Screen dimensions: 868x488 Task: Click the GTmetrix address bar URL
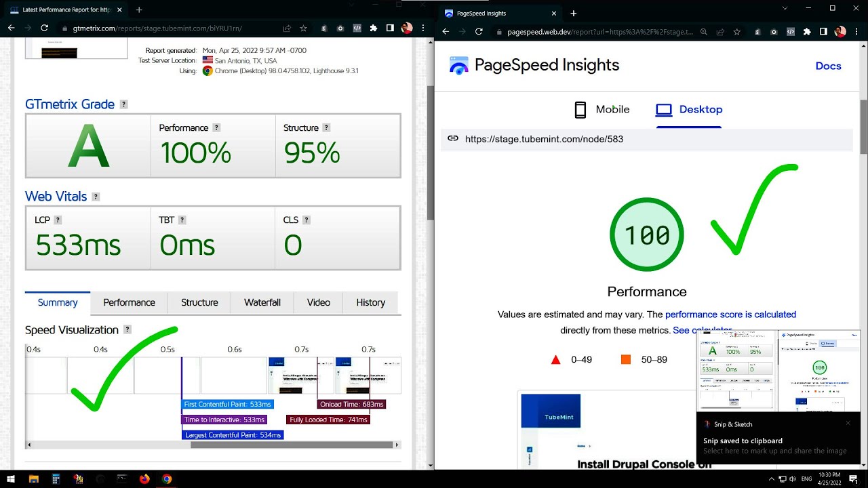[x=157, y=28]
